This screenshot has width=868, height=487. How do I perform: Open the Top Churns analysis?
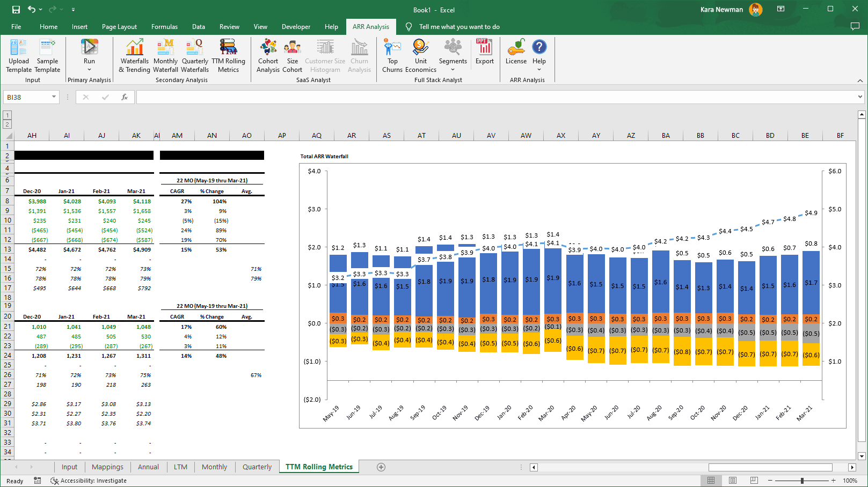pyautogui.click(x=392, y=55)
